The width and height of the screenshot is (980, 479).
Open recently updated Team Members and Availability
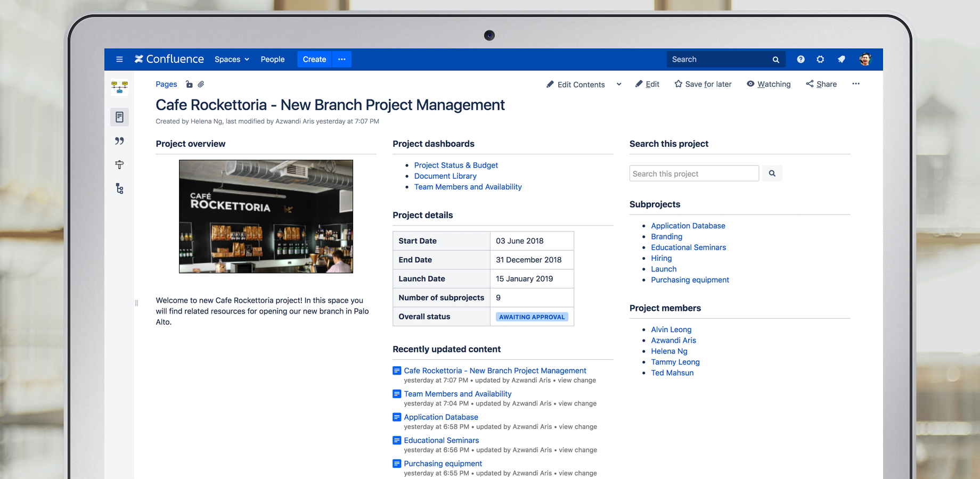tap(458, 394)
